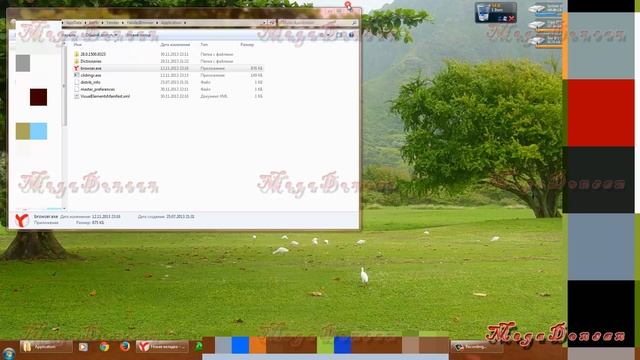
Task: Select the browser.exe file icon in list
Action: click(x=76, y=68)
